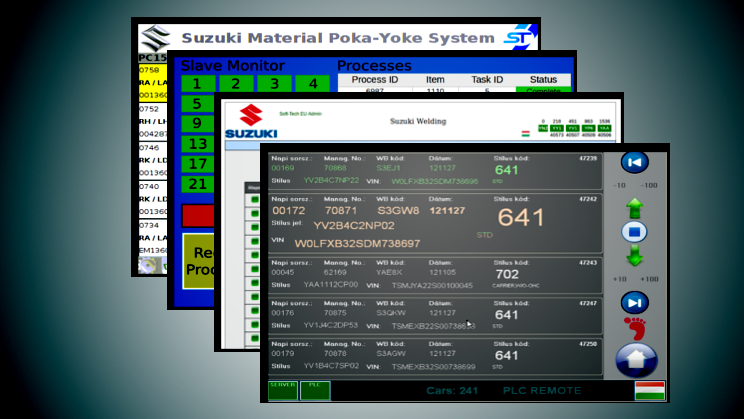Select slave 2 in Slave Monitor
The width and height of the screenshot is (744, 419).
235,84
